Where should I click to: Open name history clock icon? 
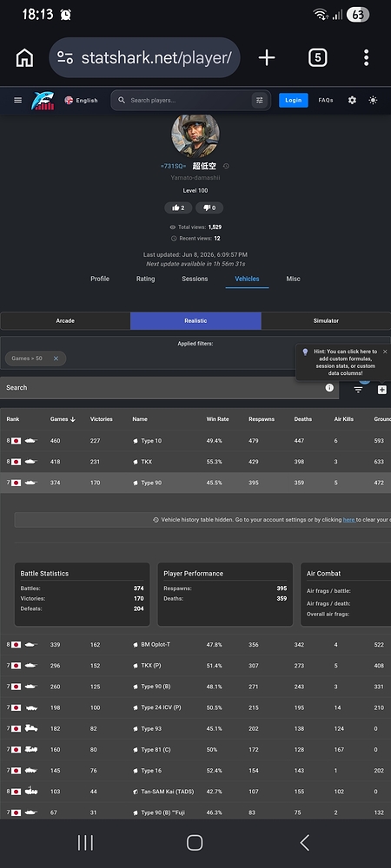[x=226, y=166]
